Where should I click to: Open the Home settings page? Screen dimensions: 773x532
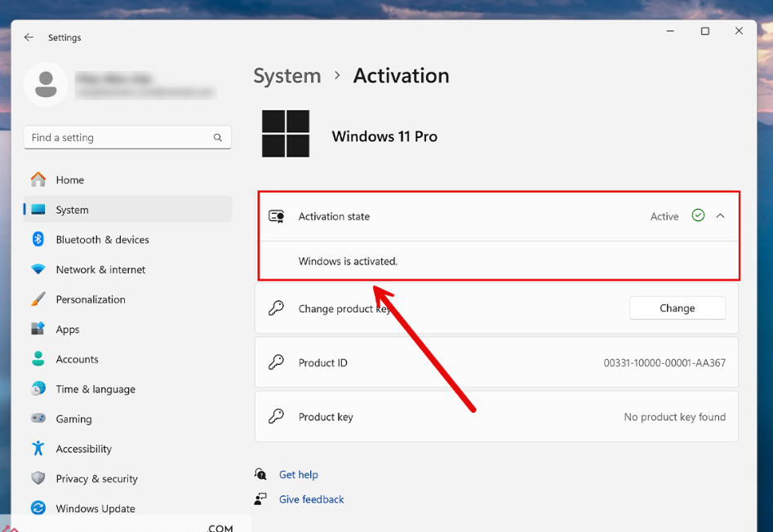click(x=70, y=180)
